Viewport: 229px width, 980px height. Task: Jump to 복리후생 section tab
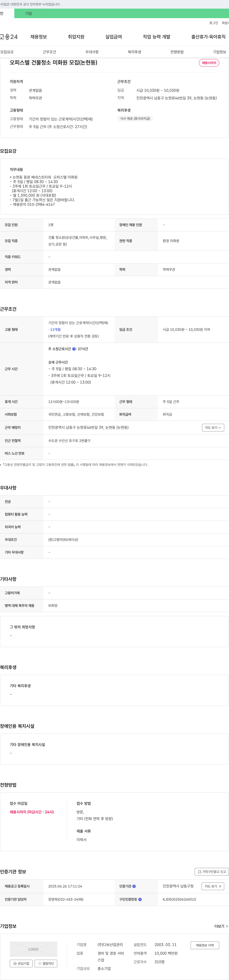click(x=135, y=52)
